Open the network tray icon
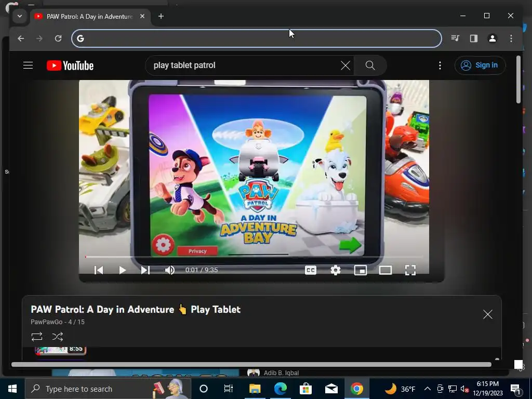Viewport: 532px width, 399px height. click(453, 389)
